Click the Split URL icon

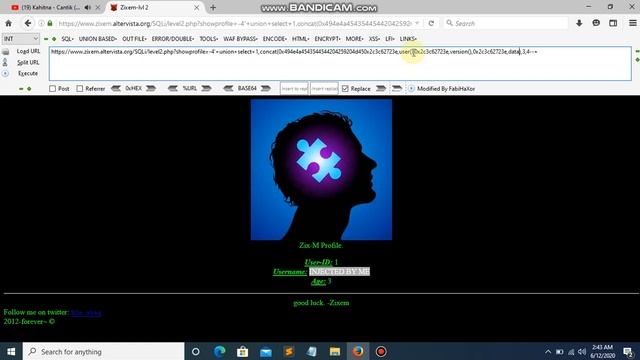click(5, 62)
